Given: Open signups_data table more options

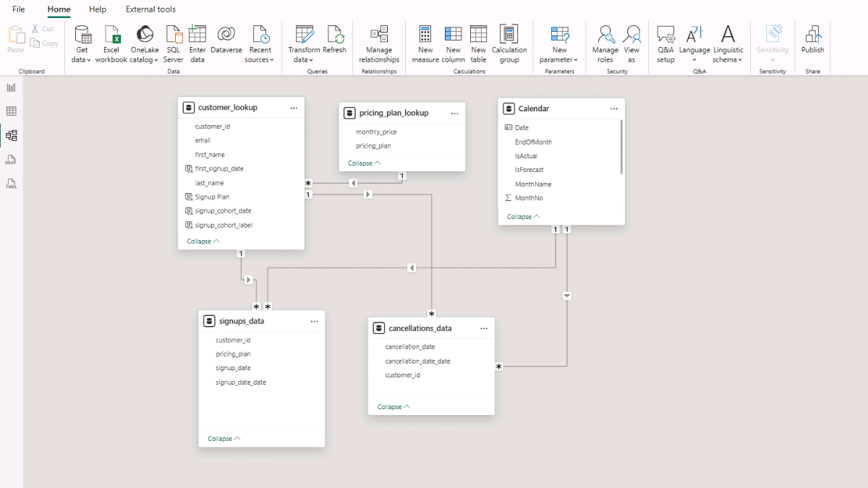Looking at the screenshot, I should tap(315, 322).
